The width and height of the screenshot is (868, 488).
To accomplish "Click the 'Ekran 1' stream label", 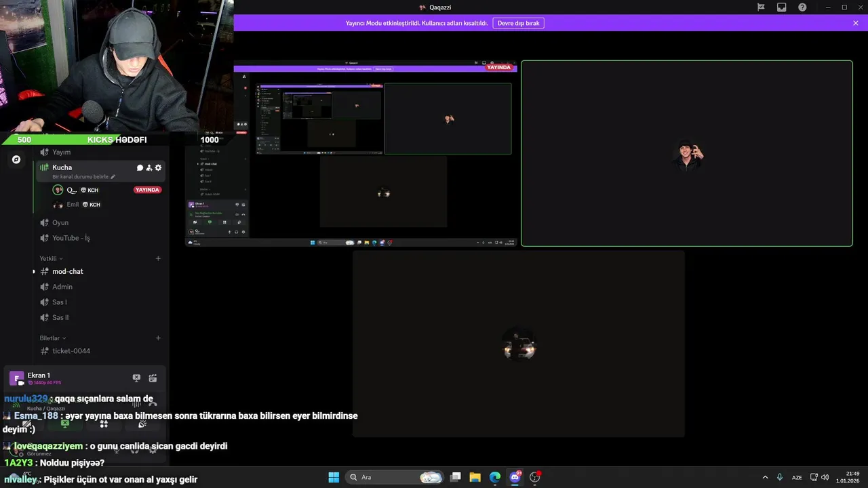I will (39, 375).
